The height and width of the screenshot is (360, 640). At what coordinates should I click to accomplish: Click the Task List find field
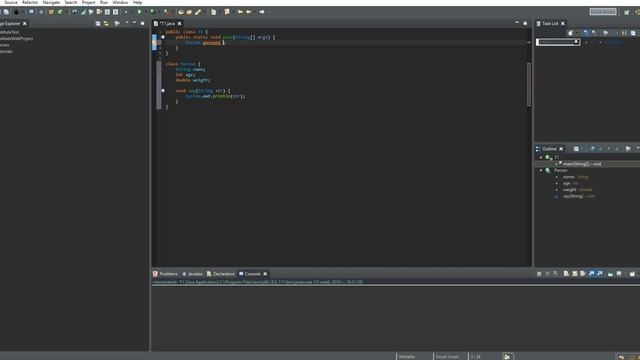(558, 42)
